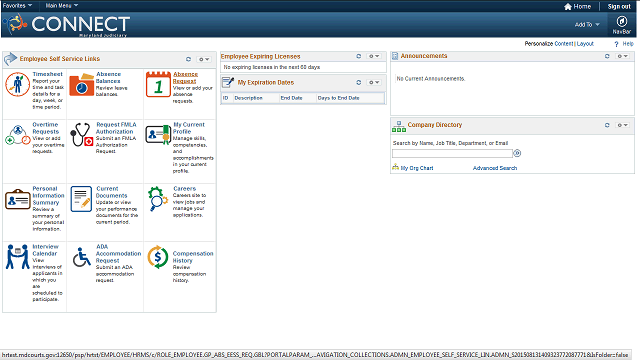Open the Compensation History dollar icon
Screen dimensions: 640x360
tap(158, 257)
